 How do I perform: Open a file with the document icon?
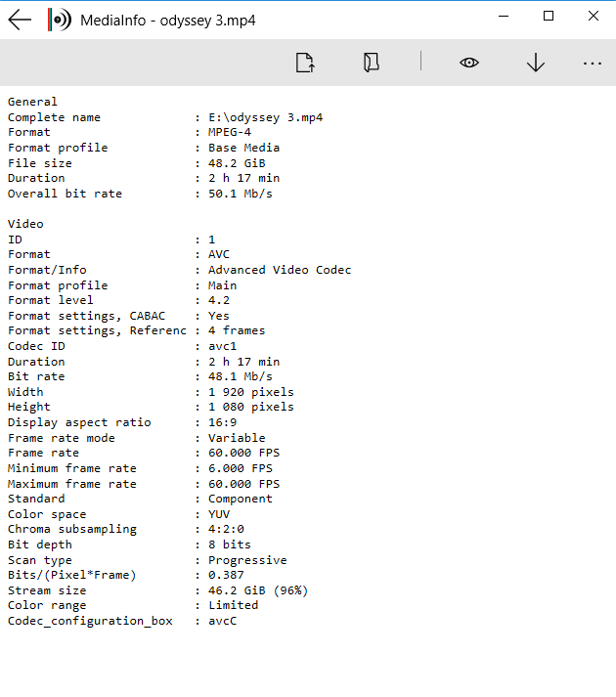(x=305, y=63)
